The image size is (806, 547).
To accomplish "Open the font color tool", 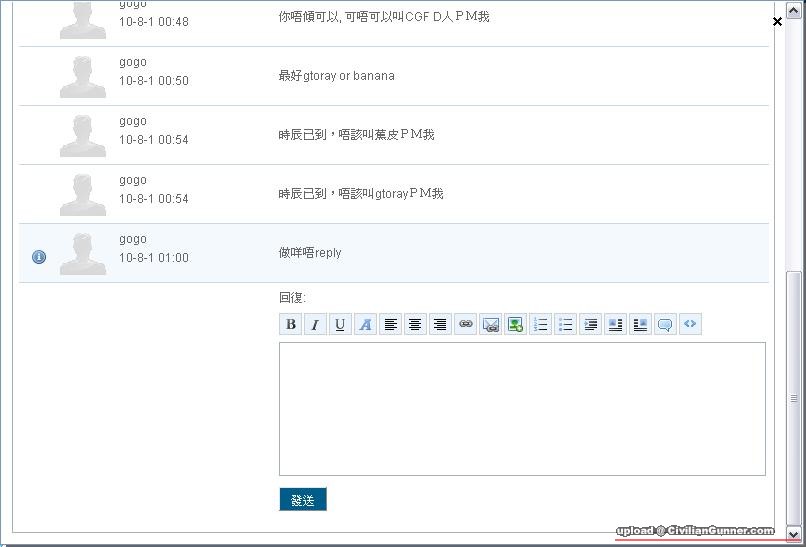I will pos(365,324).
